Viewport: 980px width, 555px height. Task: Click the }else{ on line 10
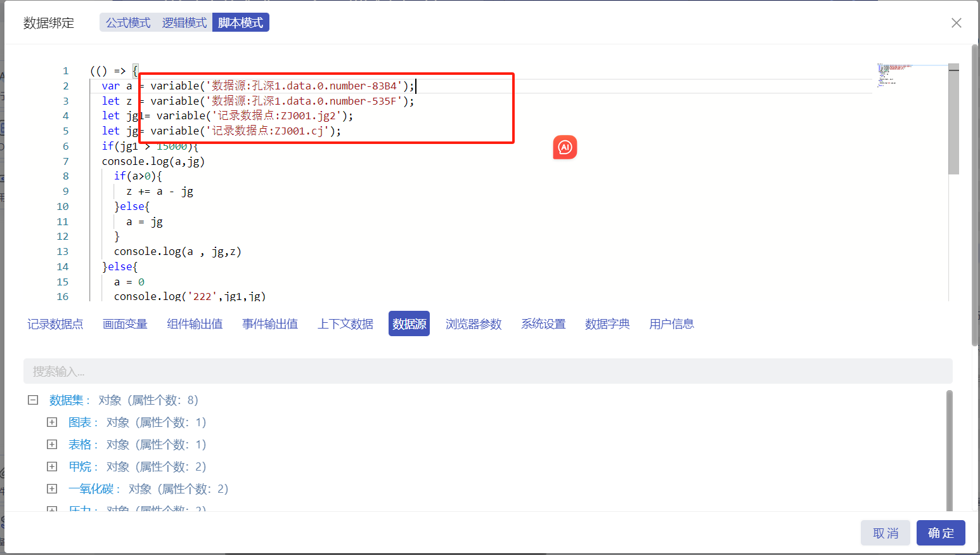(132, 207)
